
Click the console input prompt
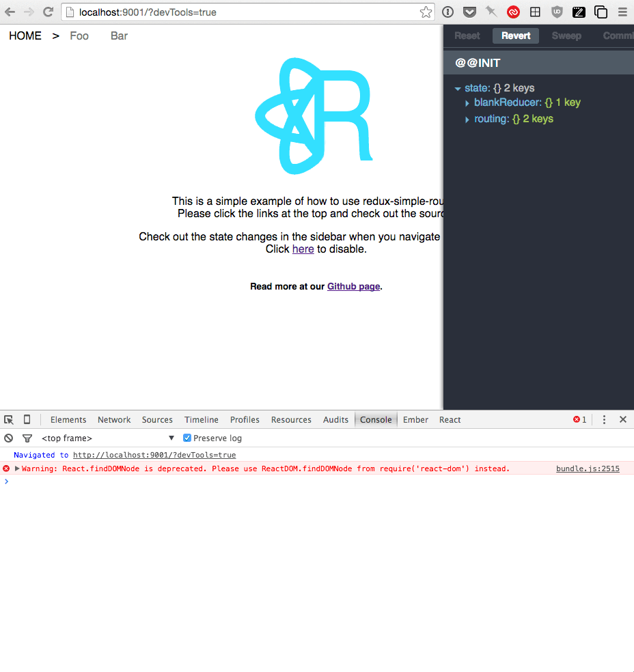(x=317, y=481)
